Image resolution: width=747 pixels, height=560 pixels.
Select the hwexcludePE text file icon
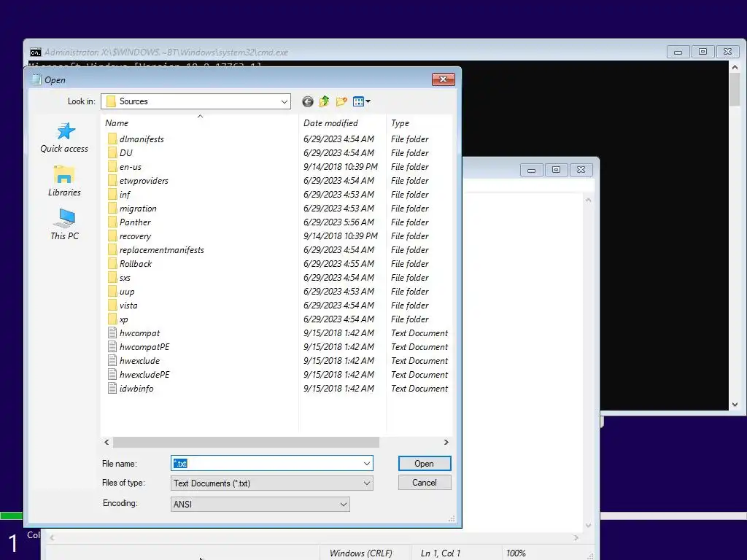point(112,374)
